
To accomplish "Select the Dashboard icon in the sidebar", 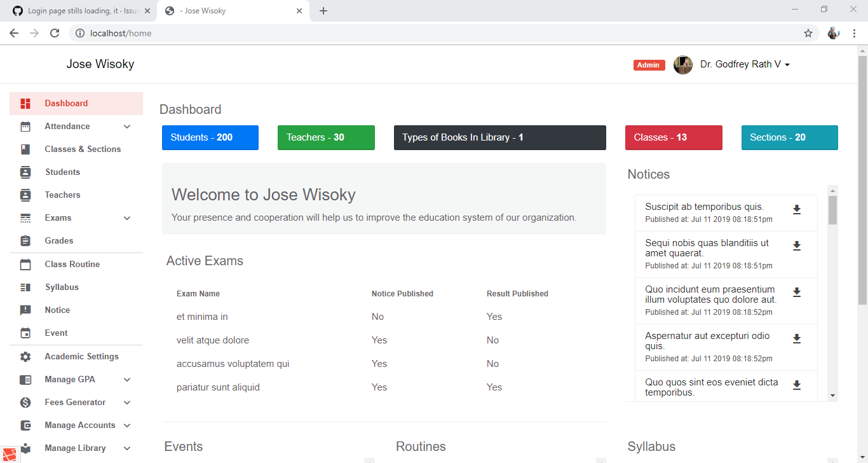I will tap(25, 103).
